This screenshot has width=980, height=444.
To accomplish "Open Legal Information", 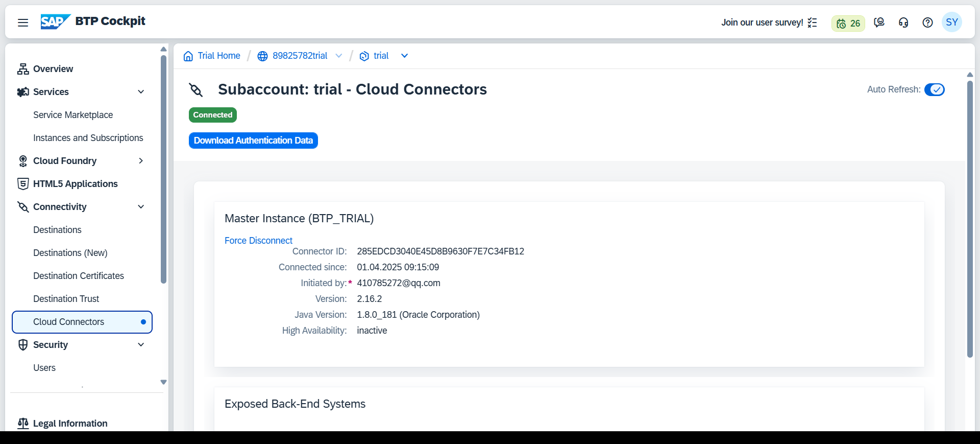I will [x=70, y=424].
